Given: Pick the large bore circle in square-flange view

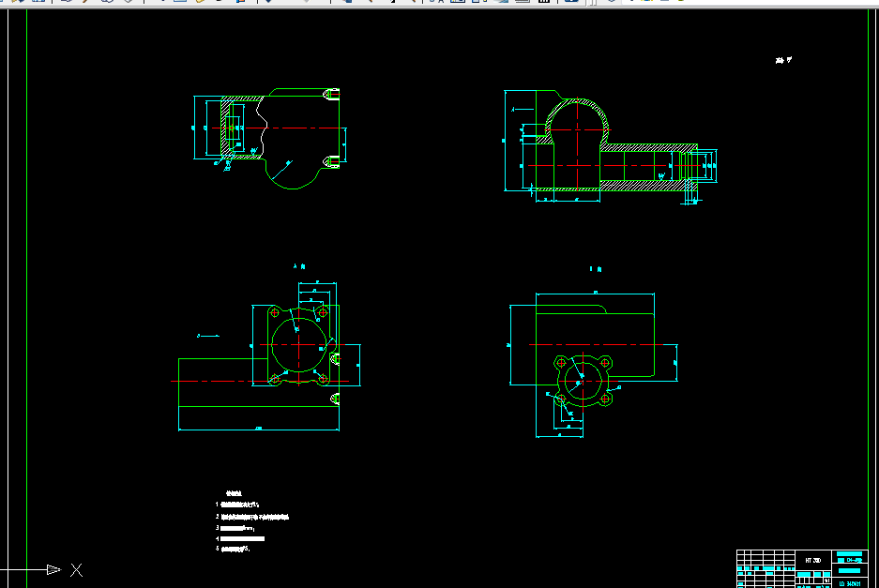Looking at the screenshot, I should point(299,345).
